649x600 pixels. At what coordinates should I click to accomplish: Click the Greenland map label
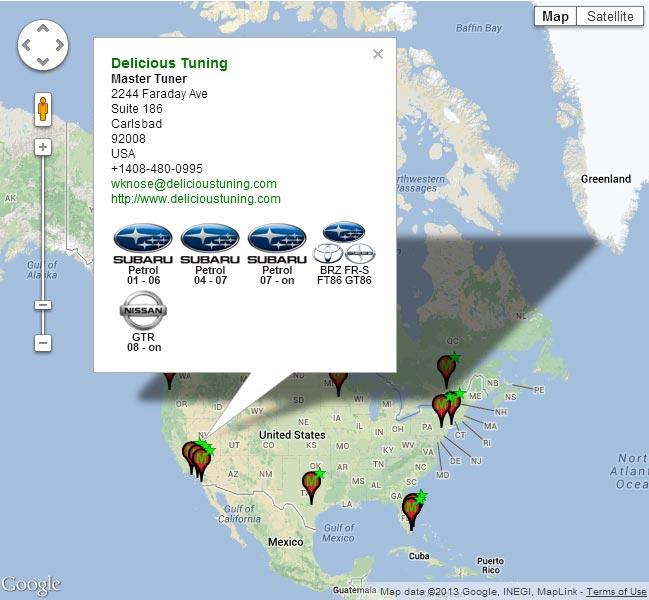(606, 179)
